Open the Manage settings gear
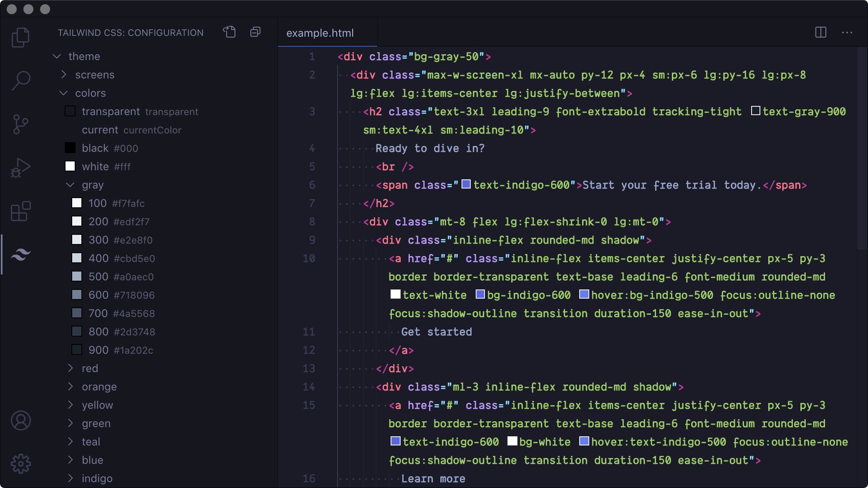The height and width of the screenshot is (488, 868). [20, 464]
